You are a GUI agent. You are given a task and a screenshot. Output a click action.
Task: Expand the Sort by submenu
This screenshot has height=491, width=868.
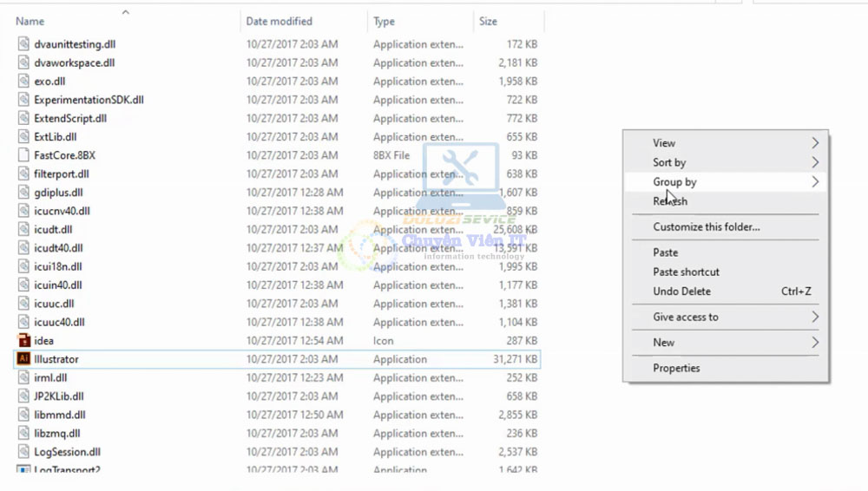pyautogui.click(x=669, y=162)
